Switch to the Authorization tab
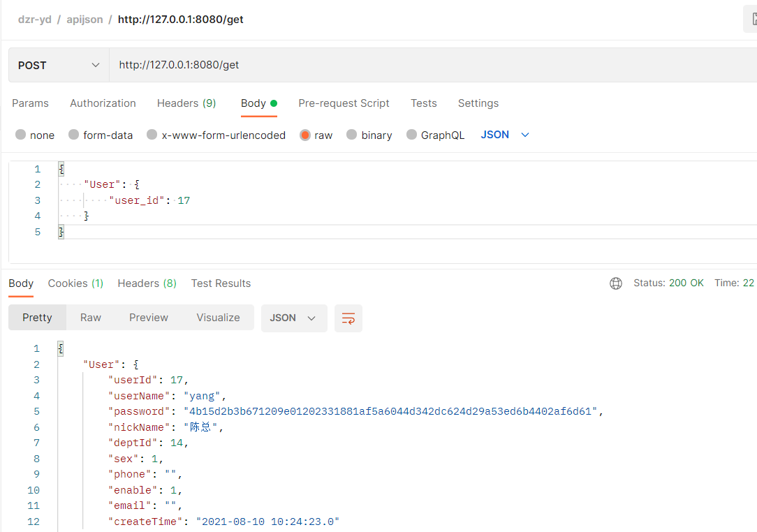 (x=103, y=103)
